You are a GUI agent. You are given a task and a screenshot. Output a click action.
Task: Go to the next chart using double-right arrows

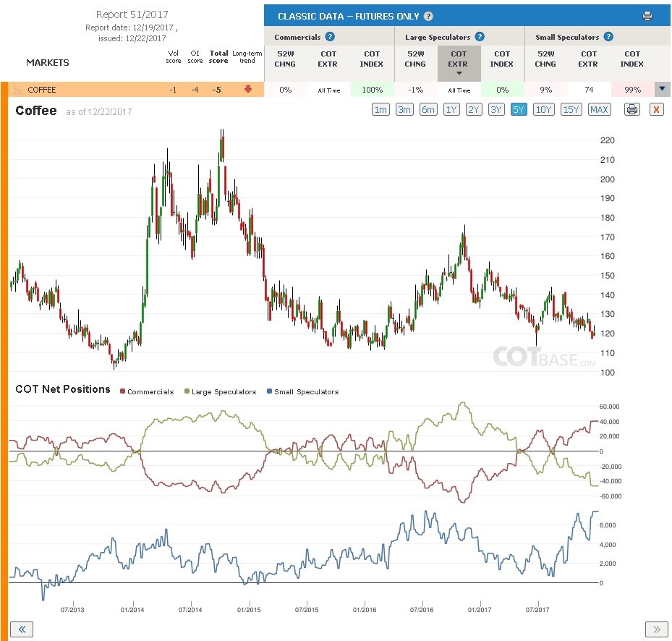(657, 629)
